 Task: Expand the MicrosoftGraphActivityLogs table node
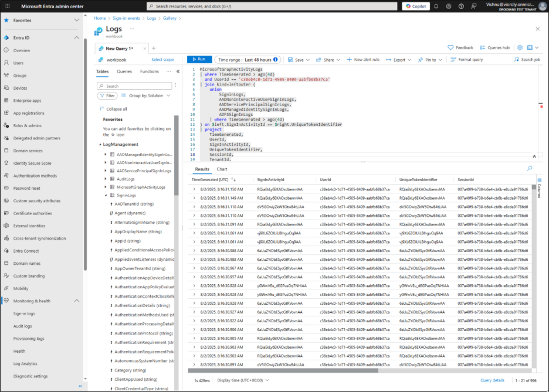coord(106,187)
